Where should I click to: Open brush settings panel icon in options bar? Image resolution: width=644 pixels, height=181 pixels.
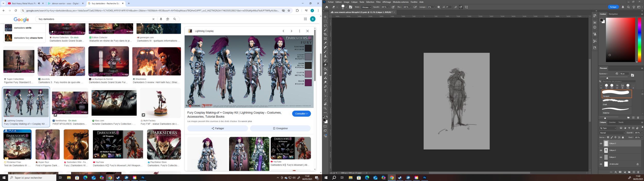(x=351, y=7)
